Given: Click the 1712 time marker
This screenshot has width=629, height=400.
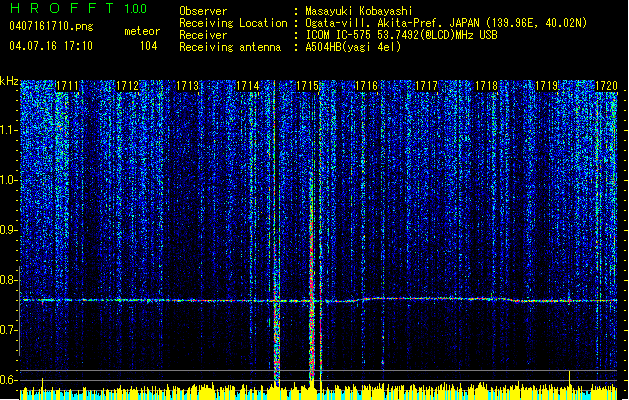Looking at the screenshot, I should [x=127, y=86].
